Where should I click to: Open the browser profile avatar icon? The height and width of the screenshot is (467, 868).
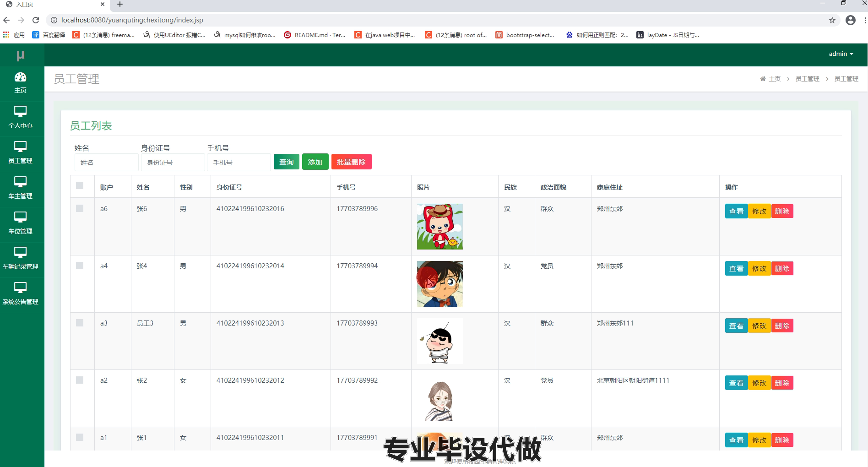[851, 20]
